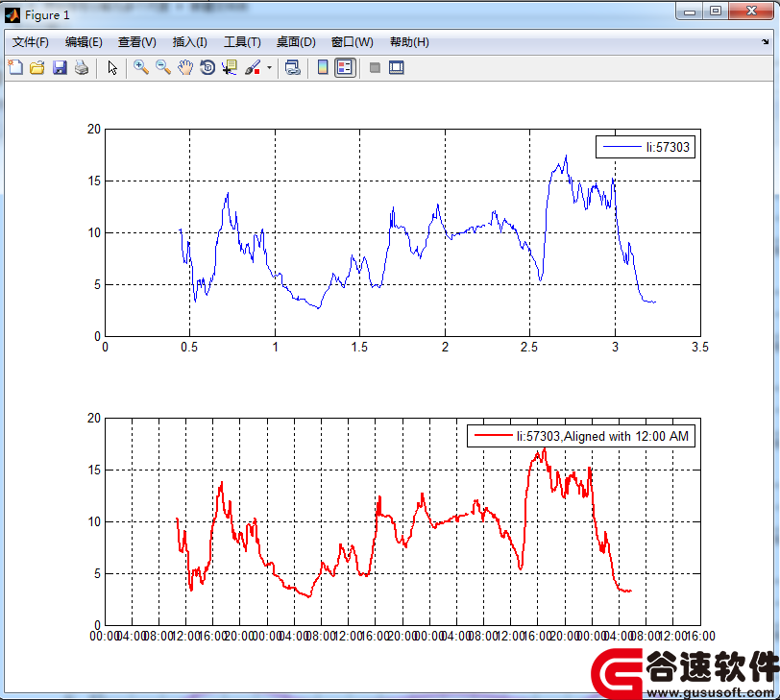Open the 插入(I) menu
780x700 pixels.
190,42
